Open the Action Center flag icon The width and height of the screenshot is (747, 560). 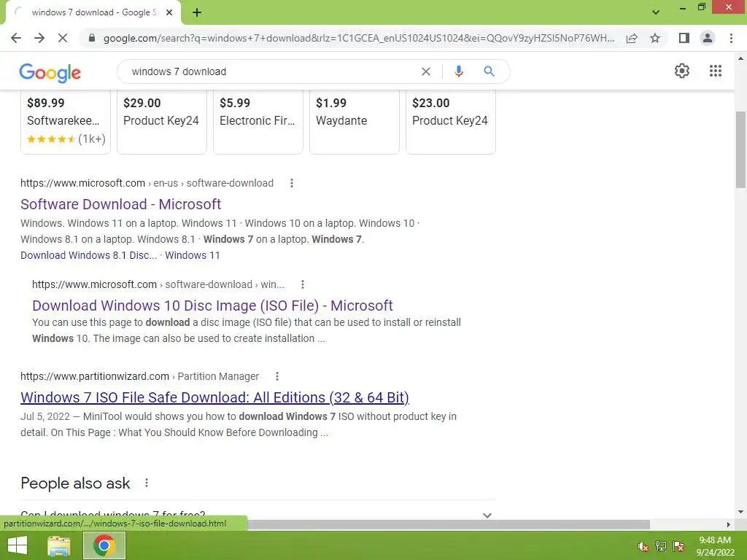pyautogui.click(x=678, y=546)
